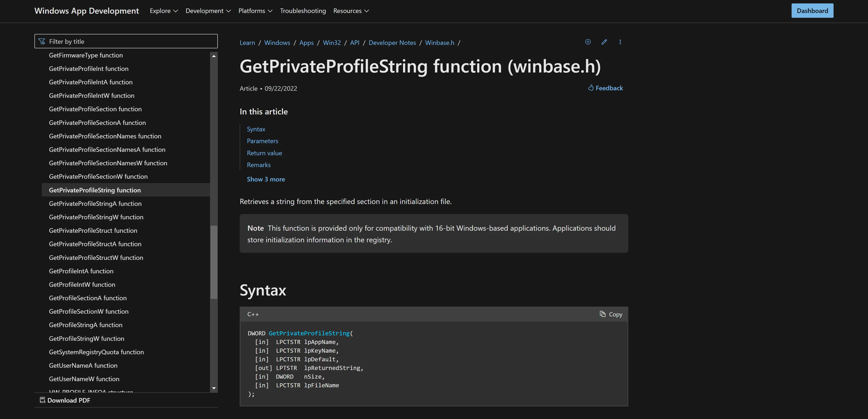Click the edit pencil icon
The height and width of the screenshot is (419, 868).
[604, 42]
